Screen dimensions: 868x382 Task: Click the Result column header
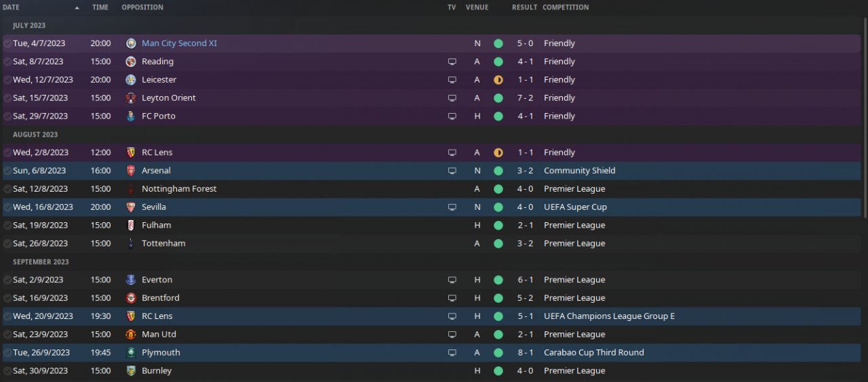(524, 7)
